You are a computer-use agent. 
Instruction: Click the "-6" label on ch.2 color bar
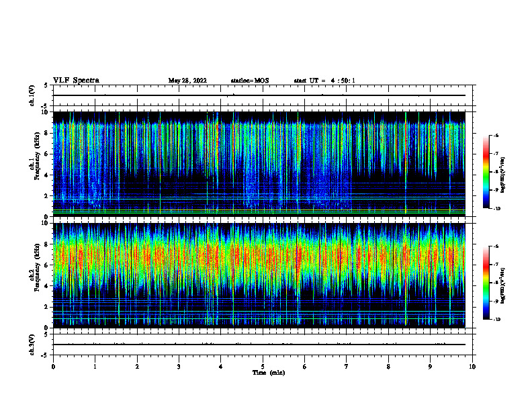[x=496, y=246]
